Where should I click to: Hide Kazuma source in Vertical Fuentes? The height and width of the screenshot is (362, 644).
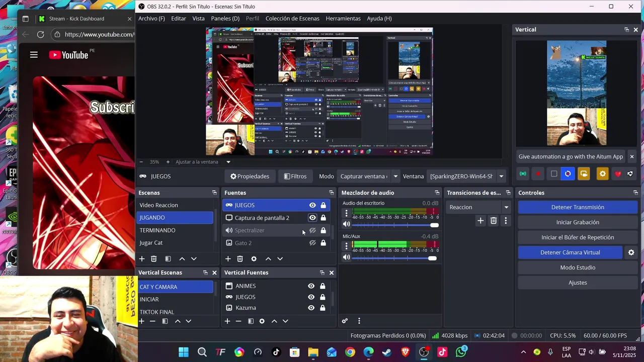click(x=311, y=308)
